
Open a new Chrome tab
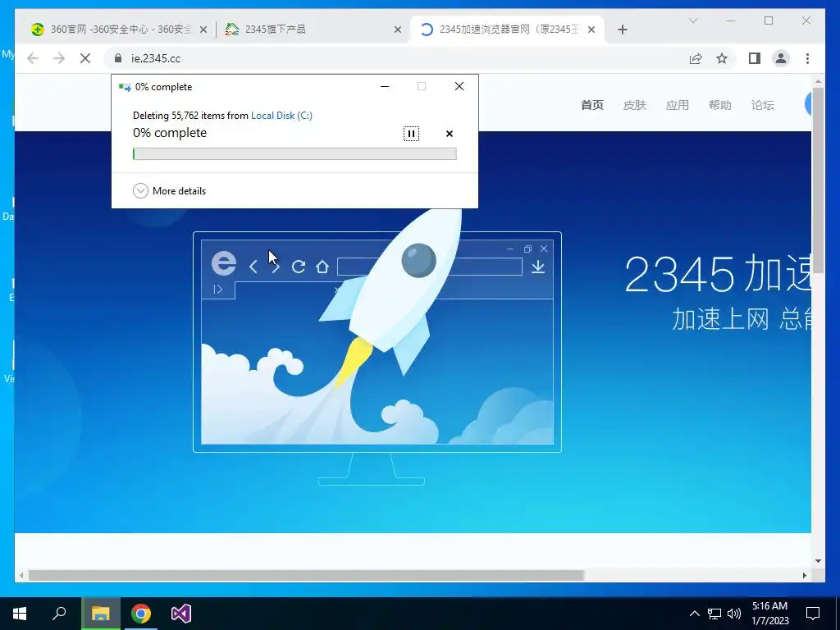(x=622, y=30)
